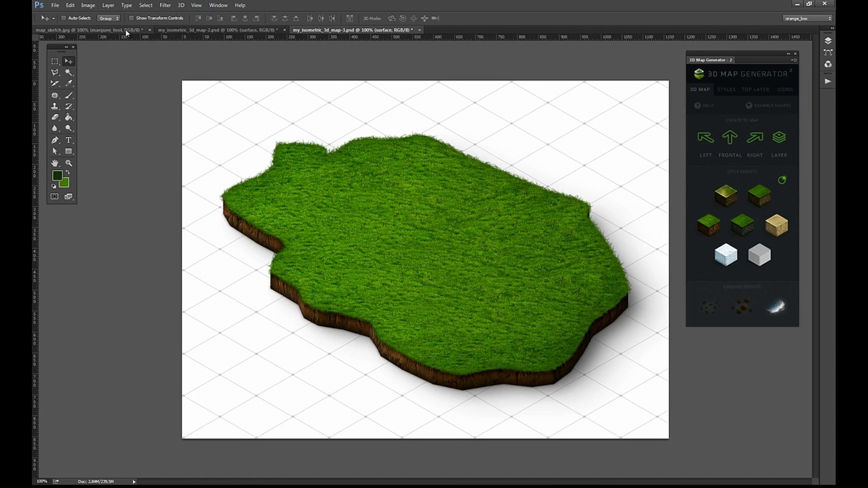Select the Brush tool
Screen dimensions: 868x488
tap(69, 95)
